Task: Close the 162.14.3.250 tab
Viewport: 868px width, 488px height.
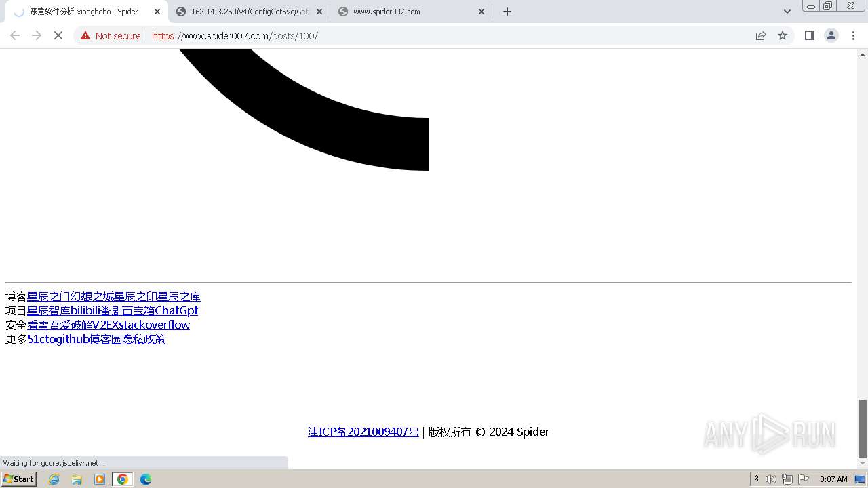Action: 319,12
